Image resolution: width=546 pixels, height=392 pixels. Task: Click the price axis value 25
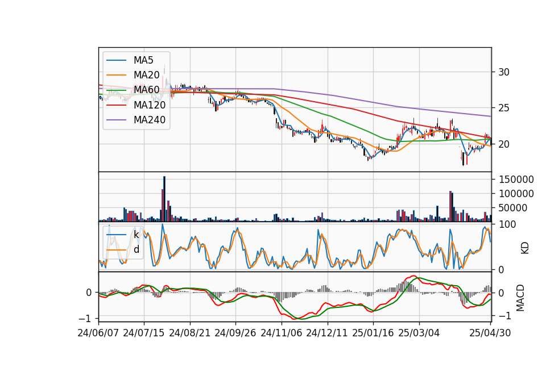[x=504, y=108]
